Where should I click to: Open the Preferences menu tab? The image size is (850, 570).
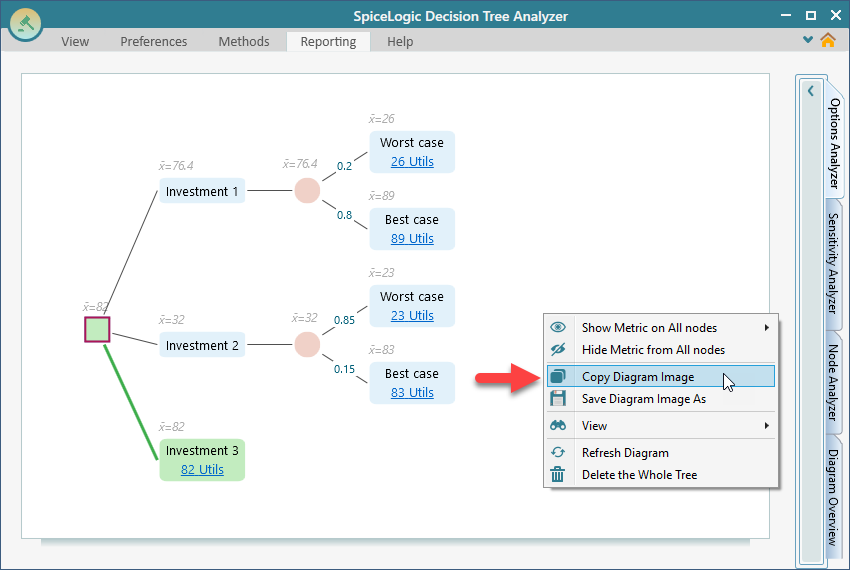pos(153,41)
